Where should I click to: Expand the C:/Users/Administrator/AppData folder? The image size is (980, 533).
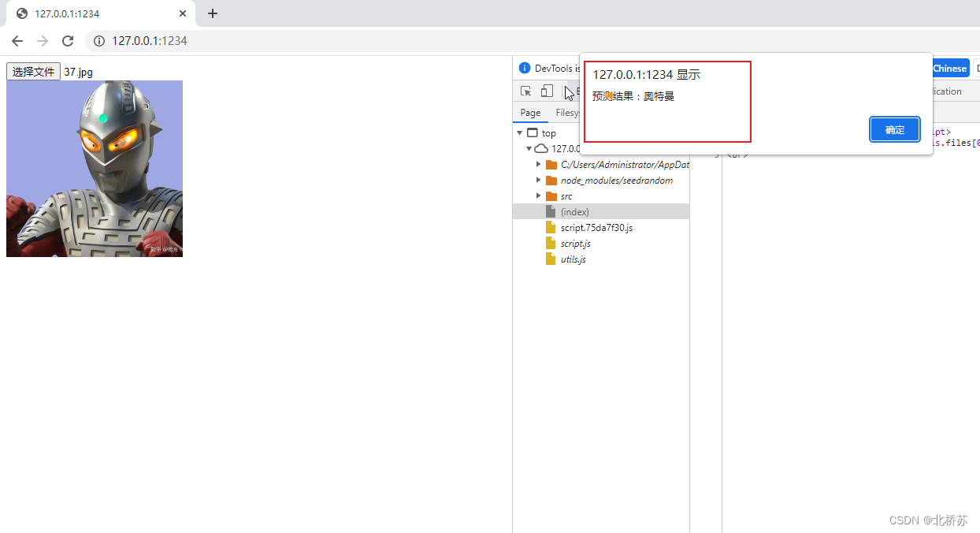click(x=538, y=165)
